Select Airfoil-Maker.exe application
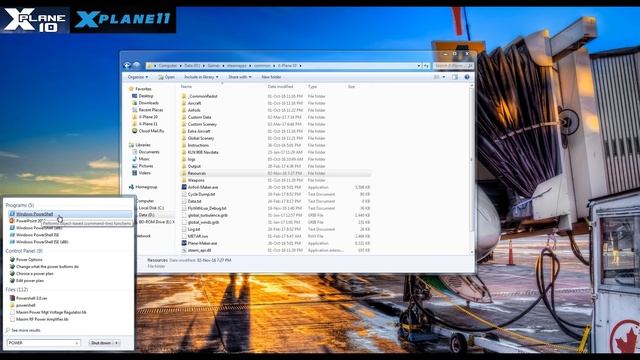Image resolution: width=640 pixels, height=360 pixels. tap(200, 187)
